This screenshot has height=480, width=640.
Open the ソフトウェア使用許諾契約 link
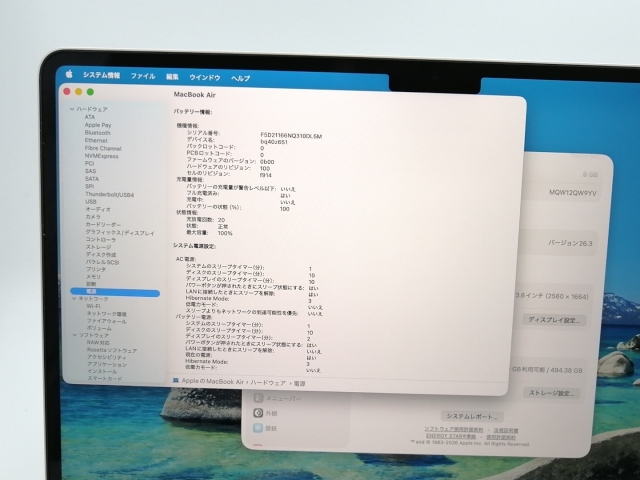(453, 429)
